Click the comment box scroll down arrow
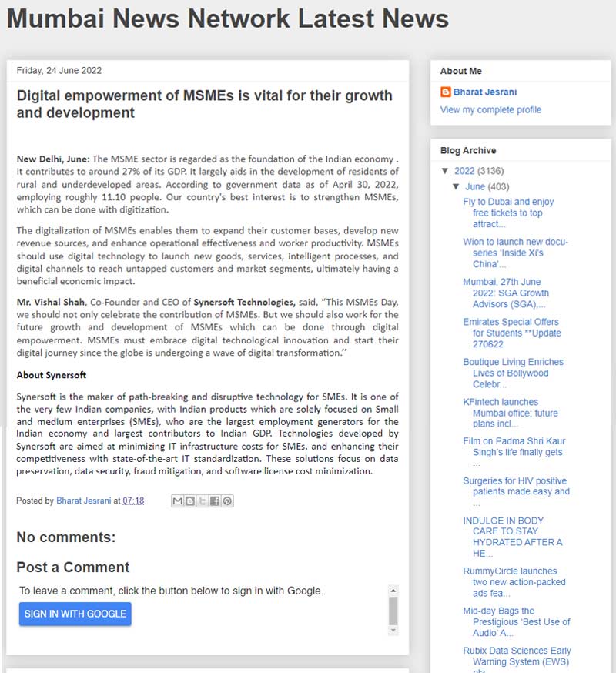 pos(393,629)
